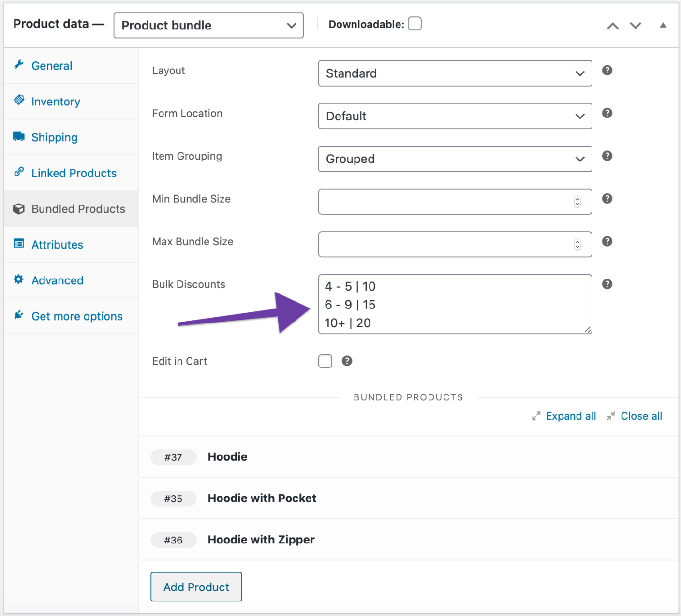
Task: Click the wrench icon beside General
Action: [x=19, y=64]
